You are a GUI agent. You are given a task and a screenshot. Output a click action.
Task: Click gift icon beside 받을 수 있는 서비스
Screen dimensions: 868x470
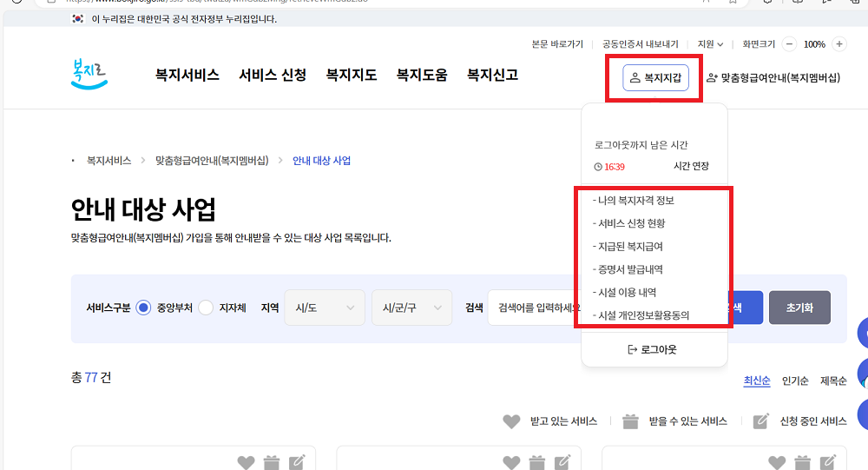tap(630, 421)
